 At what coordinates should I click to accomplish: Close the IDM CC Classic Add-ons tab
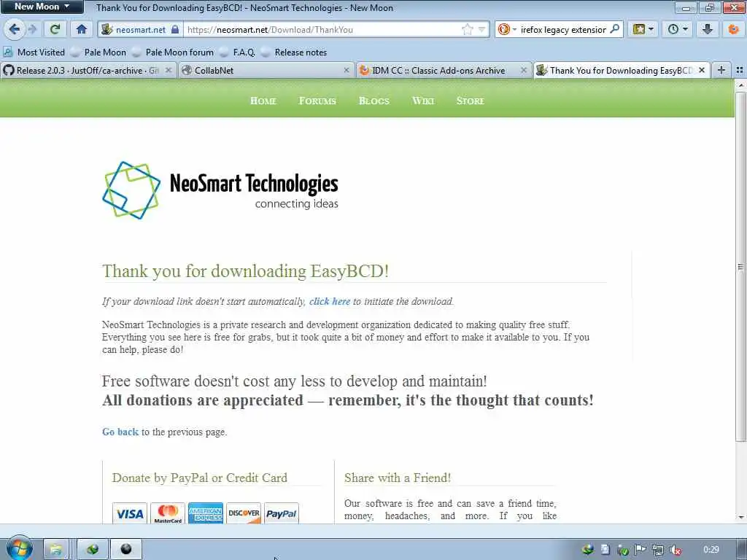pos(524,71)
